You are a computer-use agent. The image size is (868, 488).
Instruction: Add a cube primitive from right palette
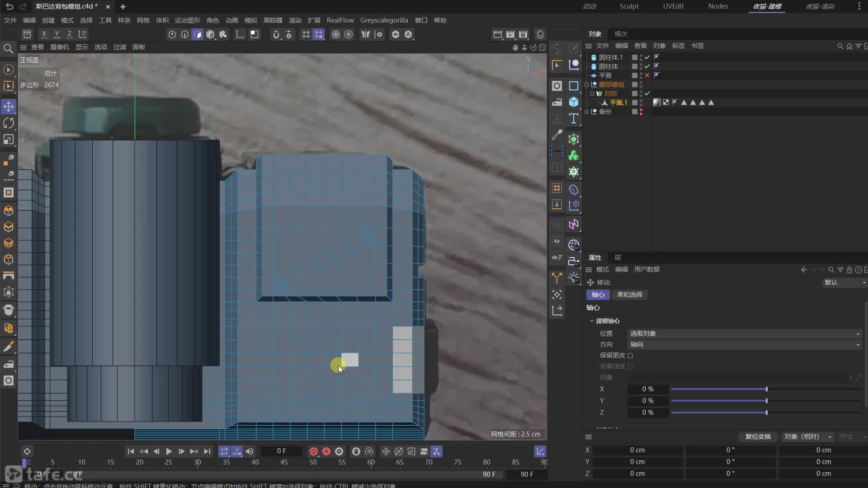coord(574,102)
